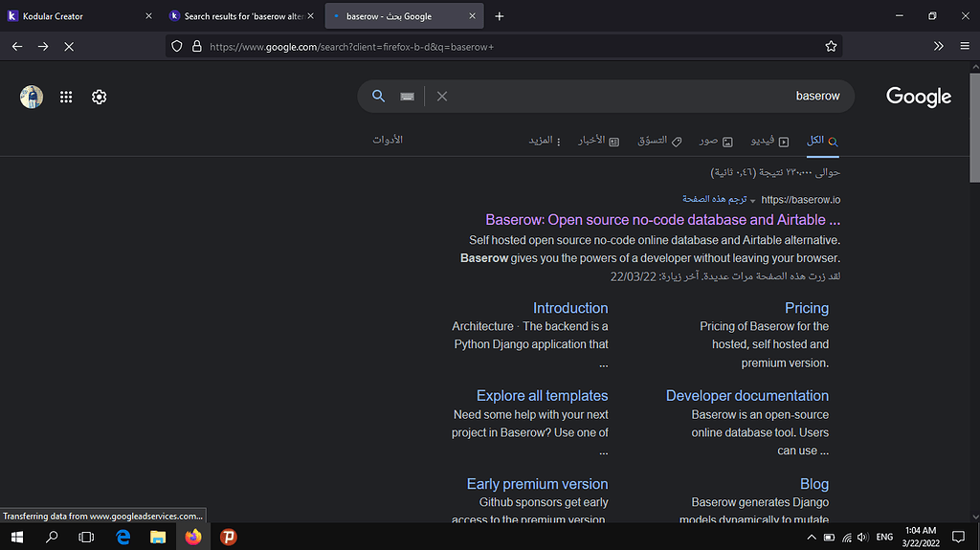Open Explore all templates sitelink
The width and height of the screenshot is (980, 550).
pyautogui.click(x=542, y=396)
